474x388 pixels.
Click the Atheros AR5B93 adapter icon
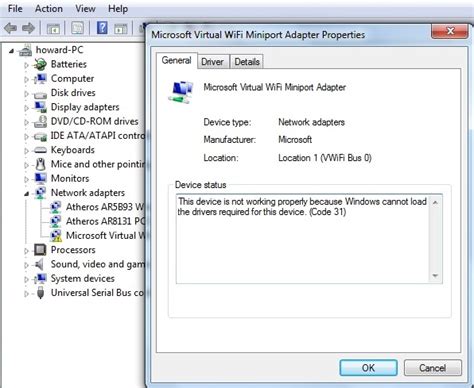click(x=55, y=207)
